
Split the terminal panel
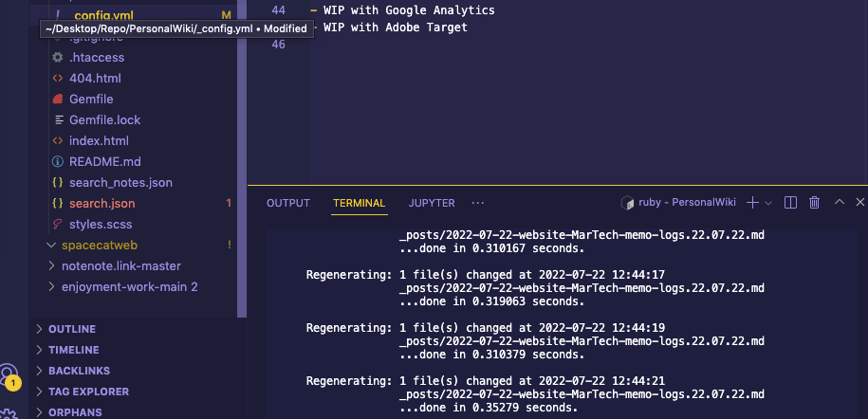790,203
